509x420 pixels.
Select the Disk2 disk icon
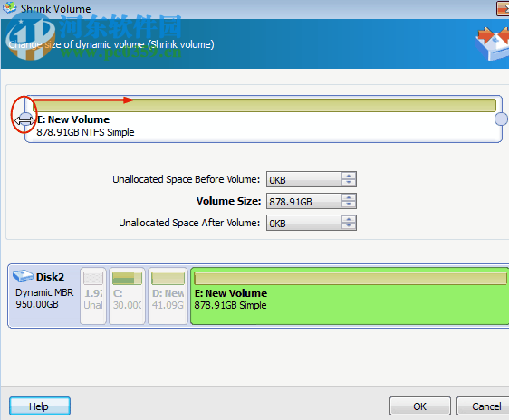tap(23, 276)
